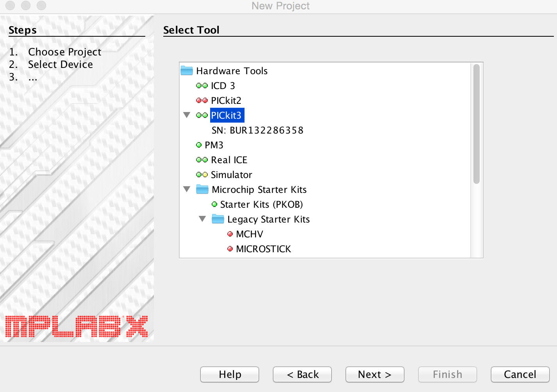The image size is (557, 392).
Task: Click the Steps heading
Action: [x=23, y=30]
